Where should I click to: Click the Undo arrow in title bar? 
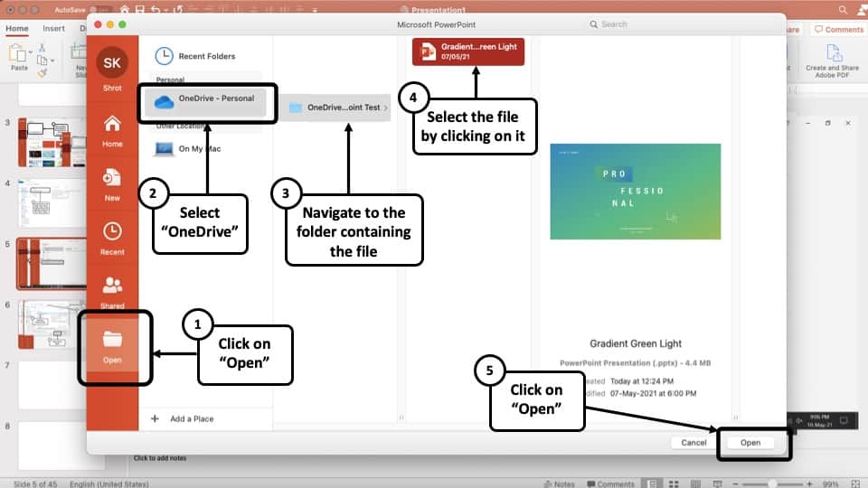(x=156, y=9)
